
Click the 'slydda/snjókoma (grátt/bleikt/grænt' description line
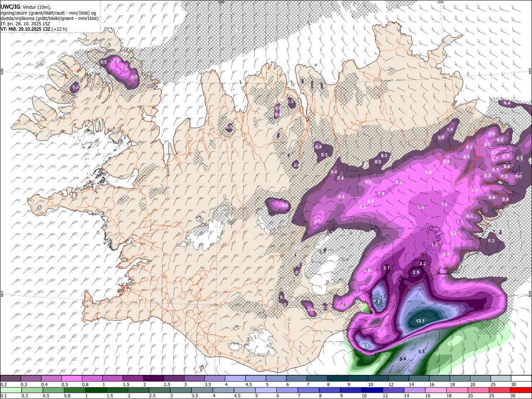pyautogui.click(x=49, y=18)
